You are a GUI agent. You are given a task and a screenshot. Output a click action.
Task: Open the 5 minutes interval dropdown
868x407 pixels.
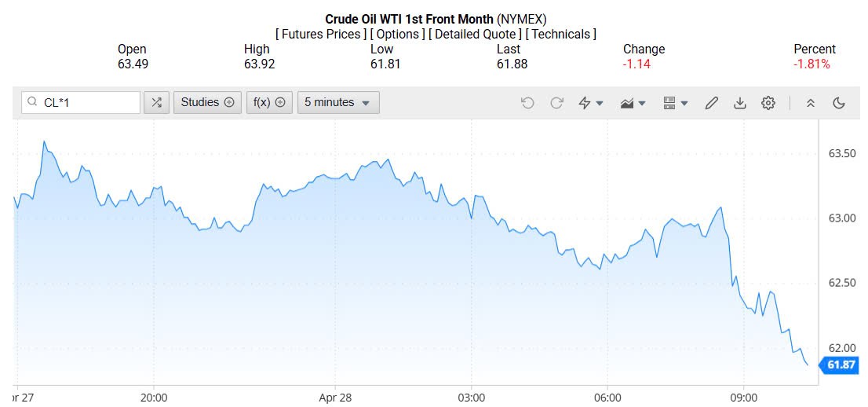click(338, 102)
